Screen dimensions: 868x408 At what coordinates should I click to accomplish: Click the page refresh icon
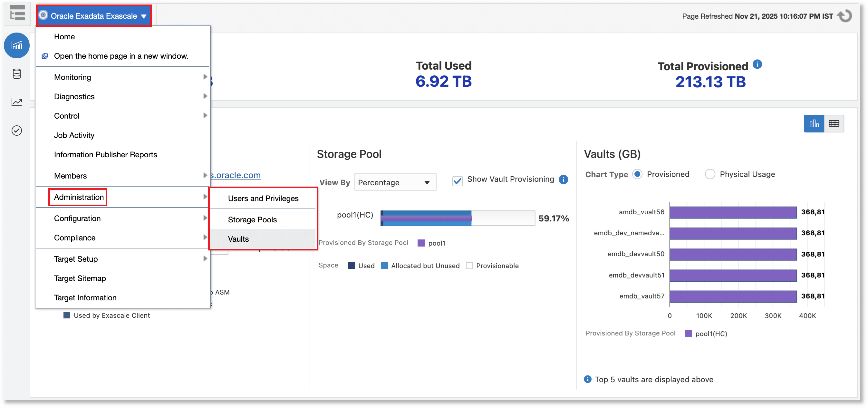click(845, 16)
